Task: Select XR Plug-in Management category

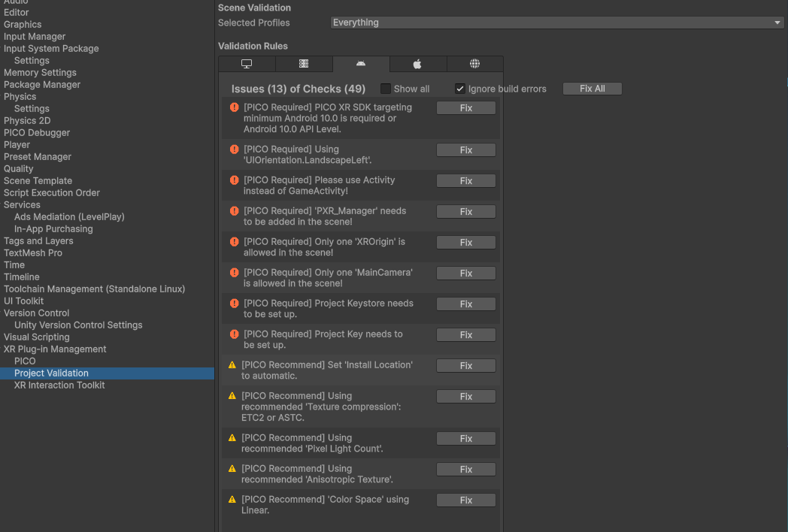Action: (x=56, y=349)
